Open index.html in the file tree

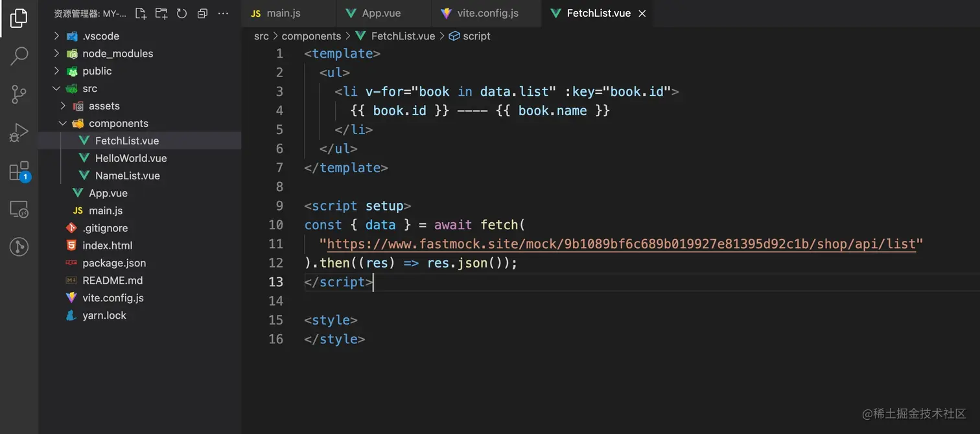[x=140, y=246]
